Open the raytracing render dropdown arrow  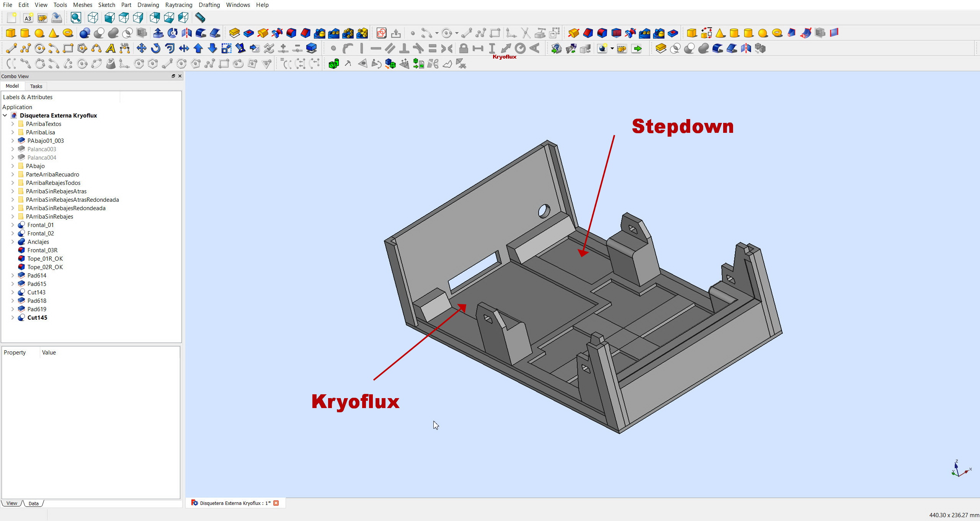click(612, 49)
